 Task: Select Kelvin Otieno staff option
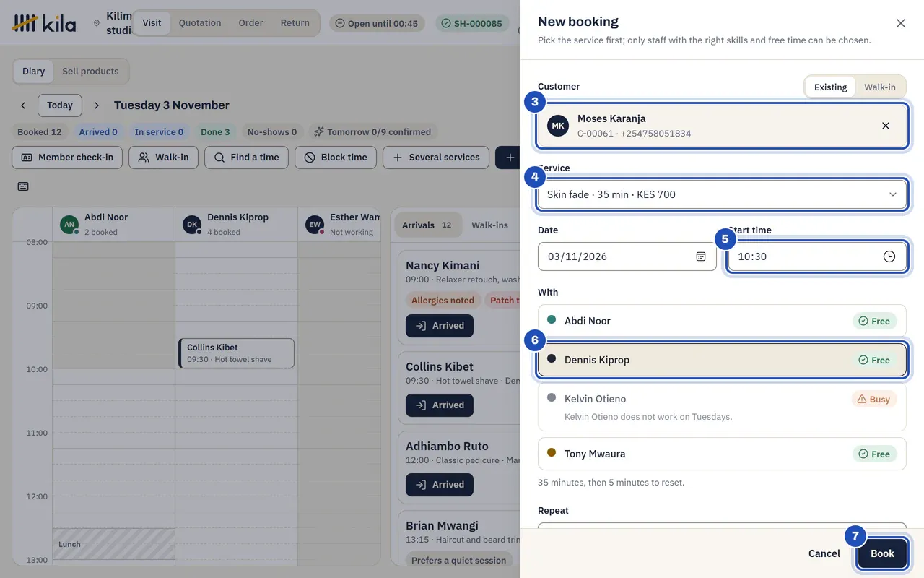[722, 407]
